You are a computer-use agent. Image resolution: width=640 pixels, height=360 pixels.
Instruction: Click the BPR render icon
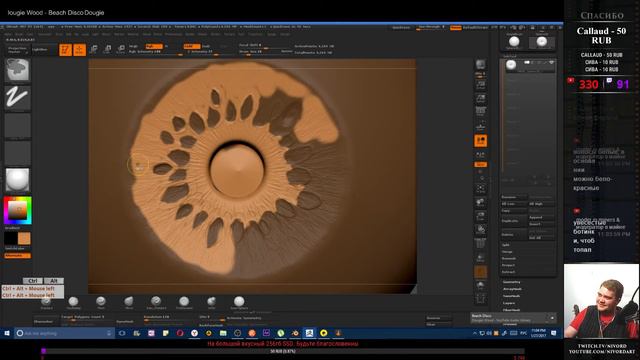[480, 64]
